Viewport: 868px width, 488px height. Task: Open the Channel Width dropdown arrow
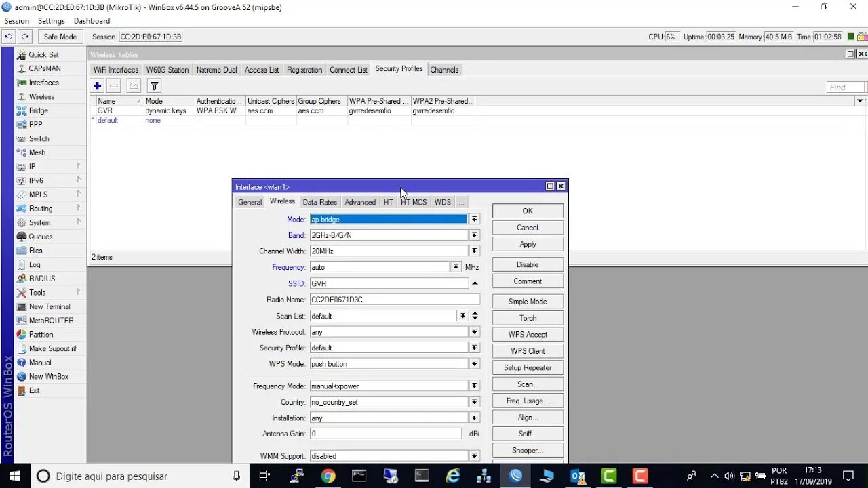point(475,251)
